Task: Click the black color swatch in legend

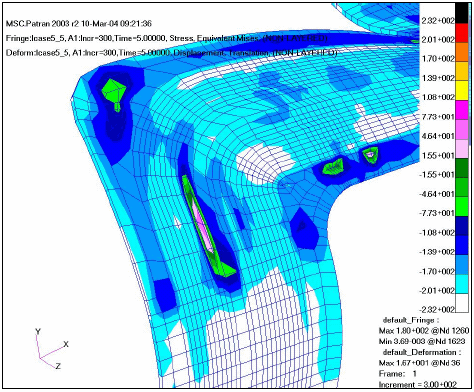Action: tap(462, 13)
